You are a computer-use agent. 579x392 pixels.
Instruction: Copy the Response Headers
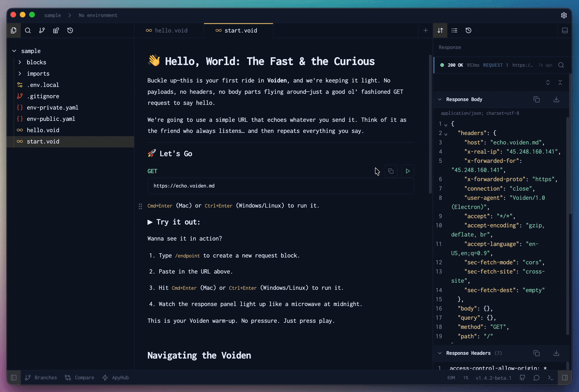(x=537, y=353)
